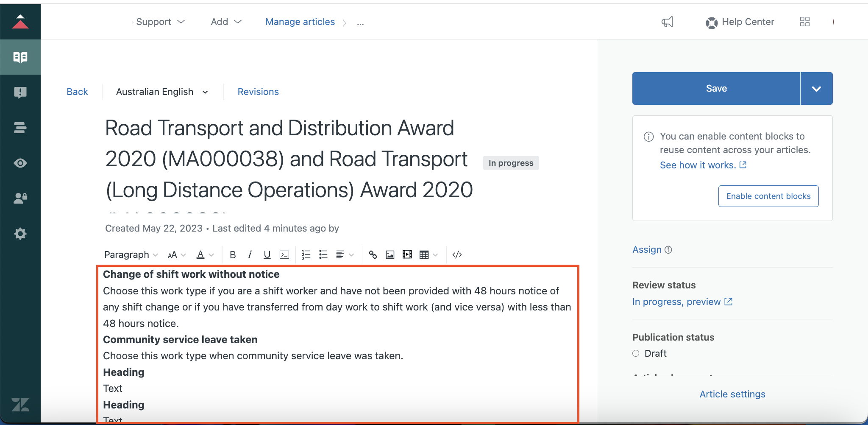The image size is (868, 425).
Task: Insert a video via toolbar
Action: [407, 254]
